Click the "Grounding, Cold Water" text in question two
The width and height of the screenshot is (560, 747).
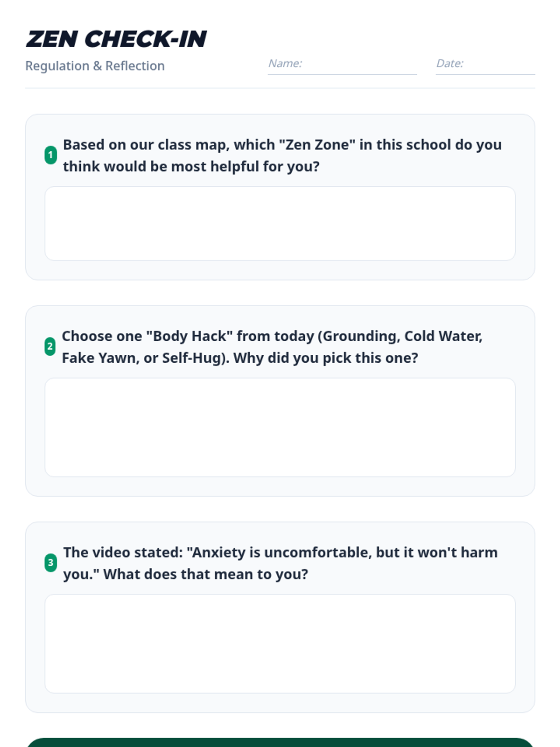pos(402,336)
